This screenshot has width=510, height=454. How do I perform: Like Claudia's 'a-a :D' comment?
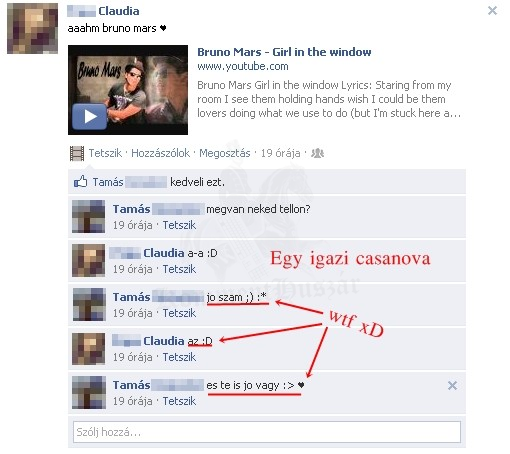click(x=179, y=269)
